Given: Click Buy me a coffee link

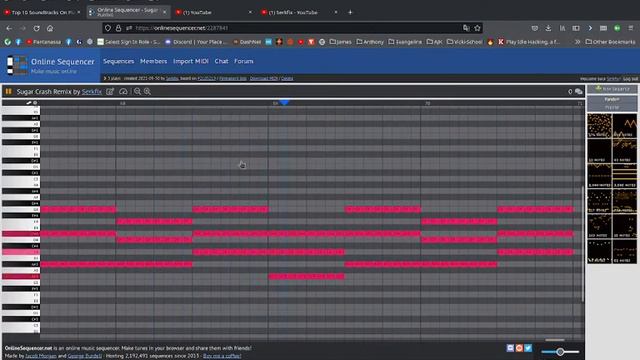Looking at the screenshot, I should 222,356.
